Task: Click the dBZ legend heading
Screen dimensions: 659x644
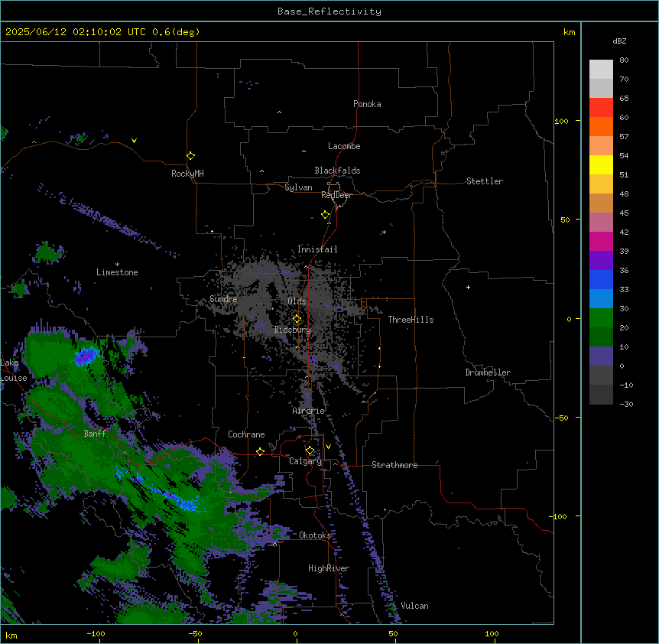Action: tap(619, 41)
